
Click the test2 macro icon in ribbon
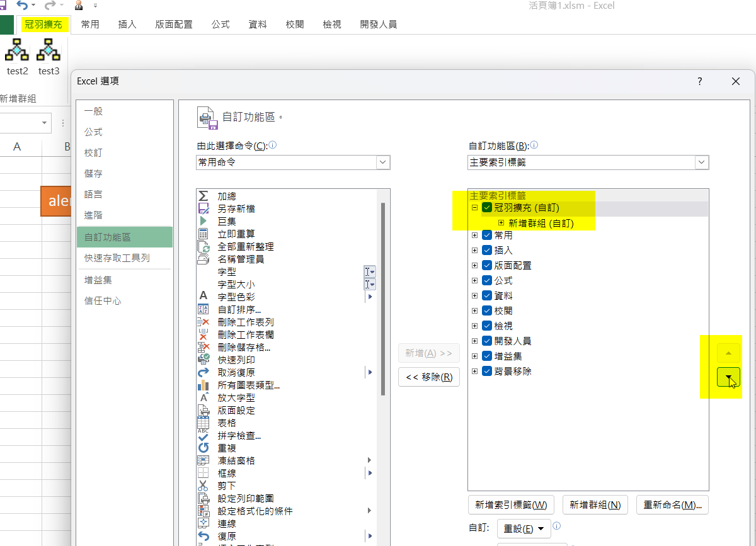pos(17,50)
